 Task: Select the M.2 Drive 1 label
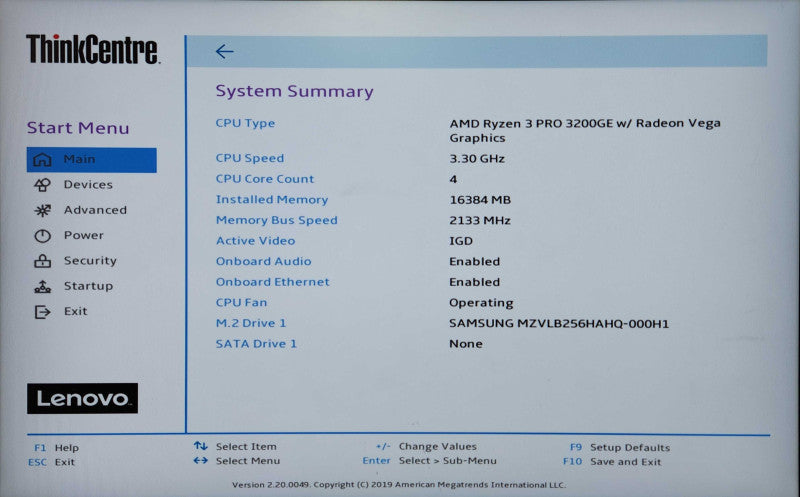click(x=251, y=323)
